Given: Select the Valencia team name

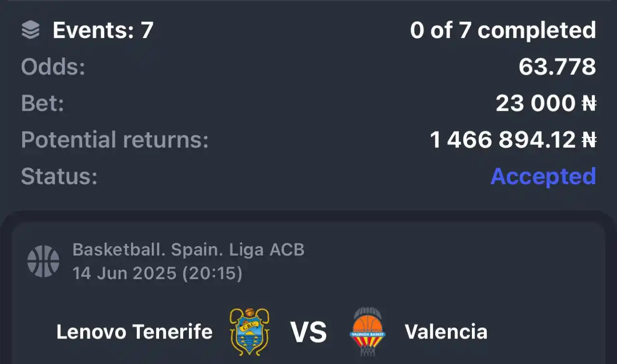Looking at the screenshot, I should tap(446, 332).
